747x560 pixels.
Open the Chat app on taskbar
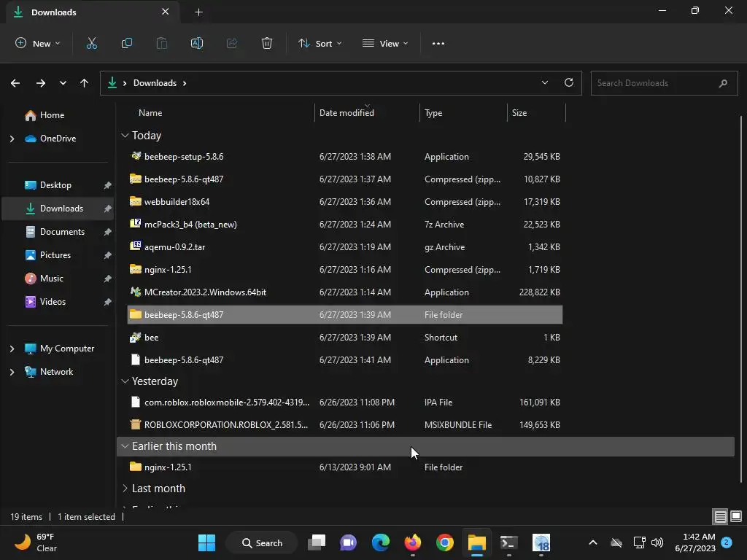click(348, 542)
